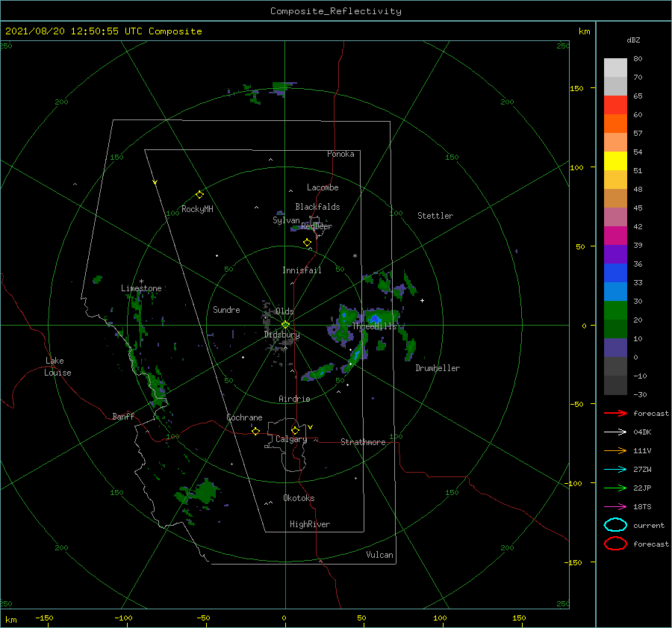Click the Sundre label
Image resolution: width=672 pixels, height=628 pixels.
click(226, 309)
